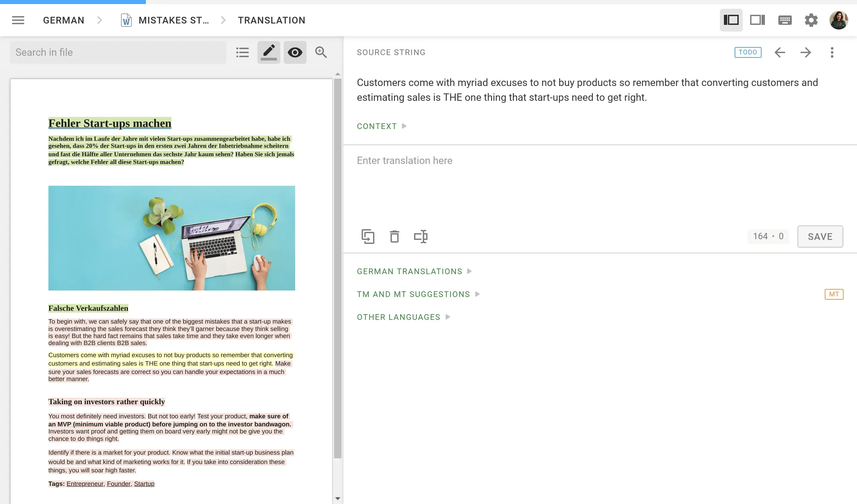
Task: Open the three-dot options menu
Action: tap(832, 52)
